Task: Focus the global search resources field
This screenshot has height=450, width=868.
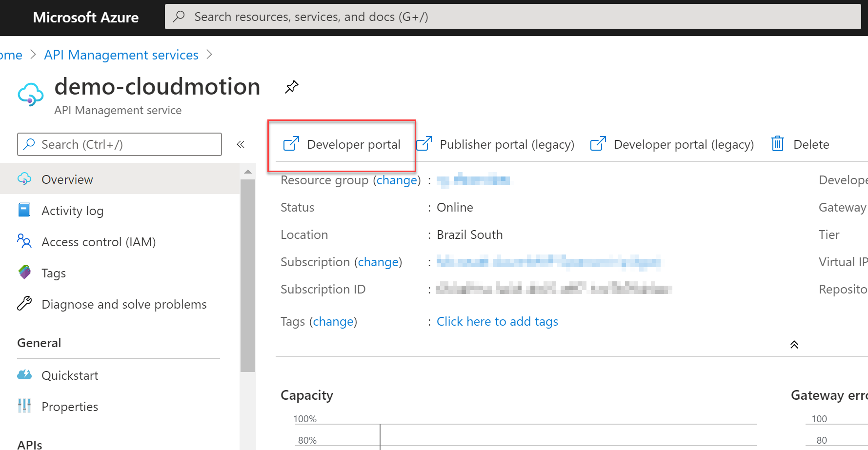Action: click(513, 17)
